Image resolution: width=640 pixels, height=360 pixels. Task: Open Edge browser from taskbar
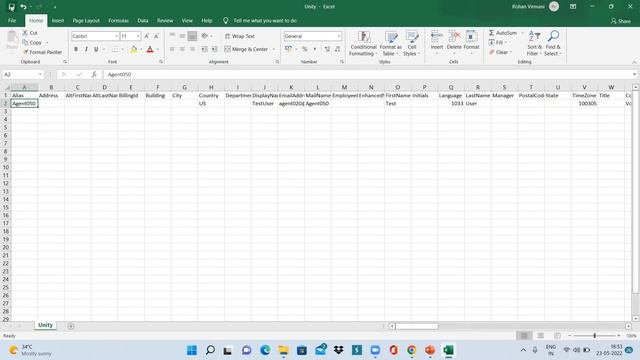coord(265,350)
